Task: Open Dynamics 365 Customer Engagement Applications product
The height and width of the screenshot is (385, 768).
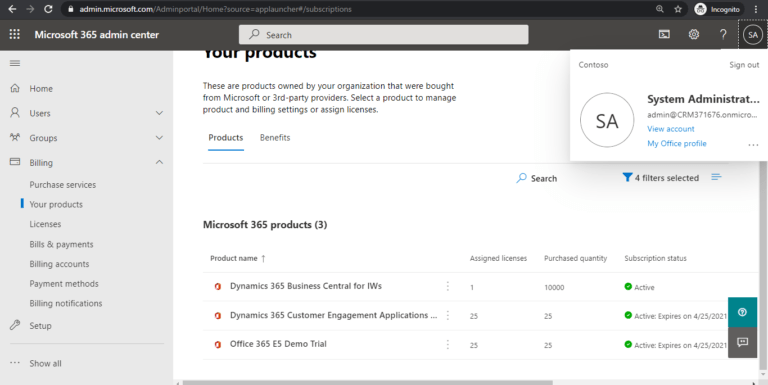Action: (x=334, y=315)
